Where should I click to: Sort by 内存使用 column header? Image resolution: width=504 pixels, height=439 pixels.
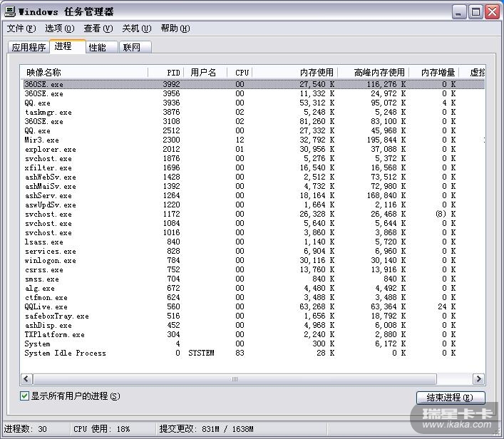(294, 72)
